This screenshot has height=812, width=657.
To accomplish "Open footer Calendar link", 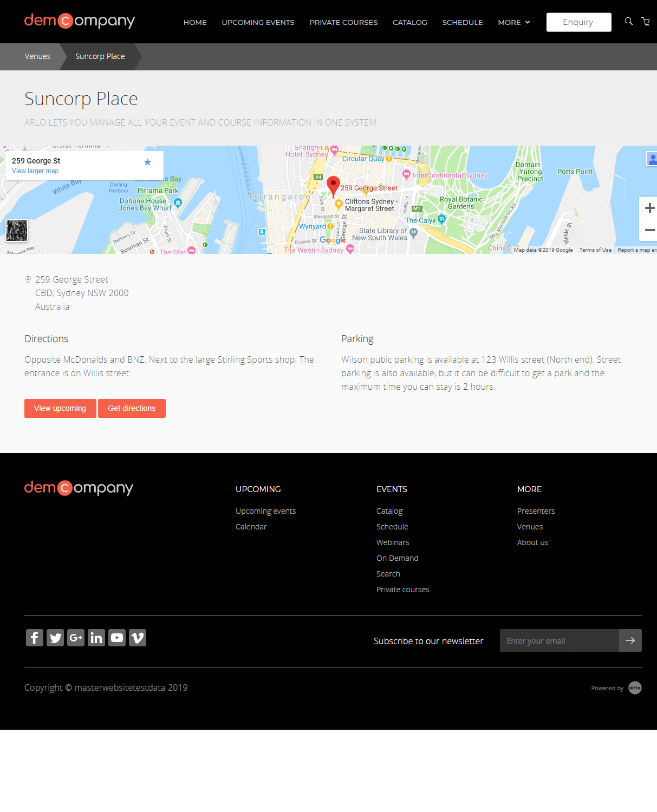I will (x=251, y=527).
